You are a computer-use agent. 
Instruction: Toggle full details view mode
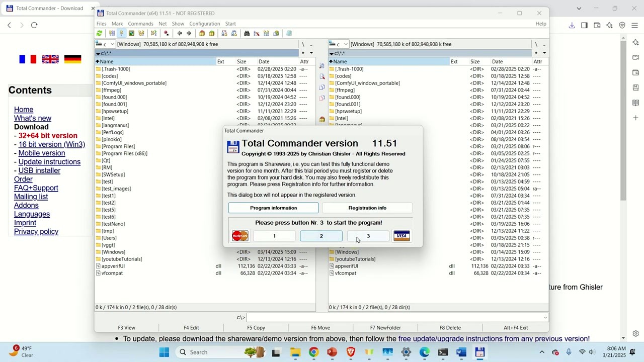pyautogui.click(x=121, y=33)
